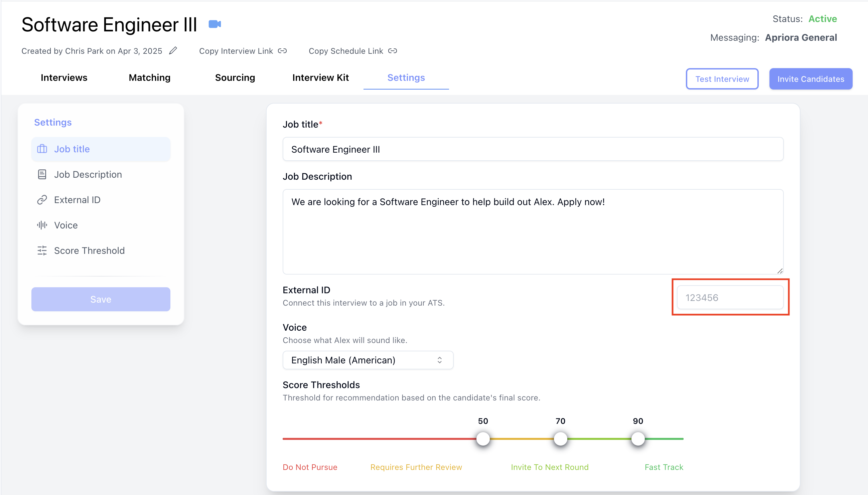The height and width of the screenshot is (495, 868).
Task: Select Job title in settings sidebar
Action: tap(101, 149)
